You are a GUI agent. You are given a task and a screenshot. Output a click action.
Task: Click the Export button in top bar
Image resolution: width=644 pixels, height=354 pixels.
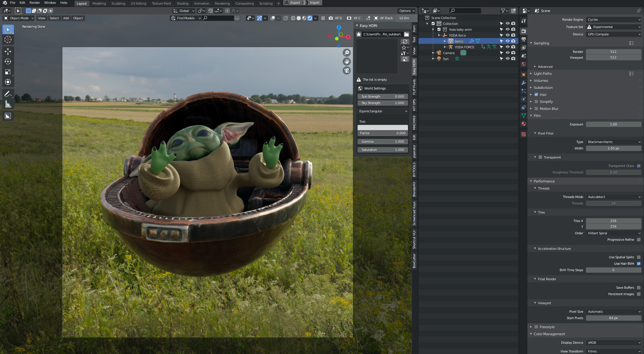pyautogui.click(x=293, y=3)
